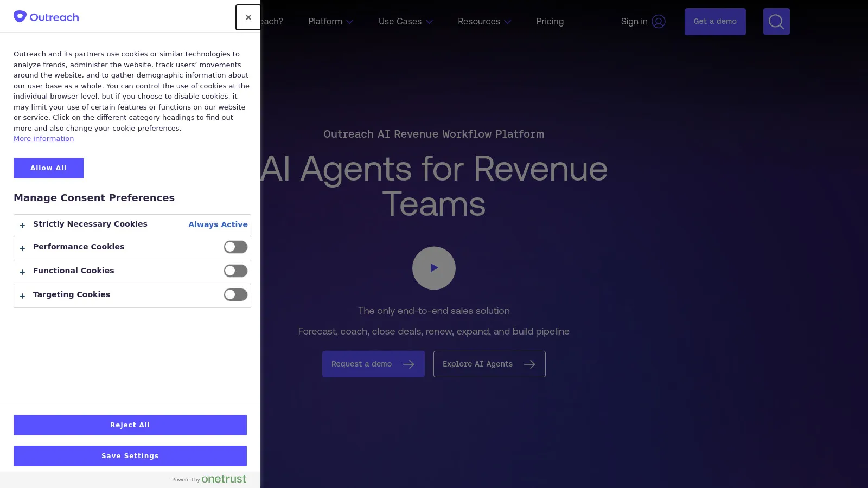
Task: Play the hero video
Action: pyautogui.click(x=433, y=268)
